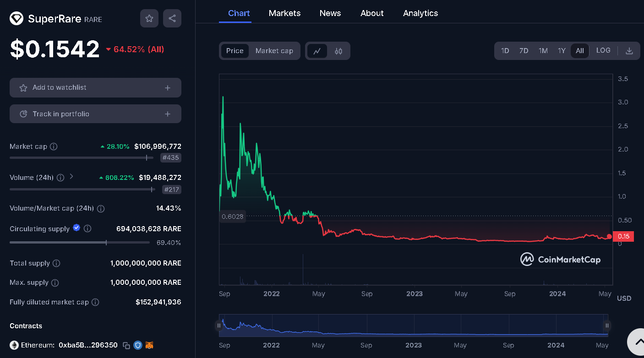Click the 694,038,628 RARE supply value
This screenshot has height=358, width=644.
click(149, 228)
